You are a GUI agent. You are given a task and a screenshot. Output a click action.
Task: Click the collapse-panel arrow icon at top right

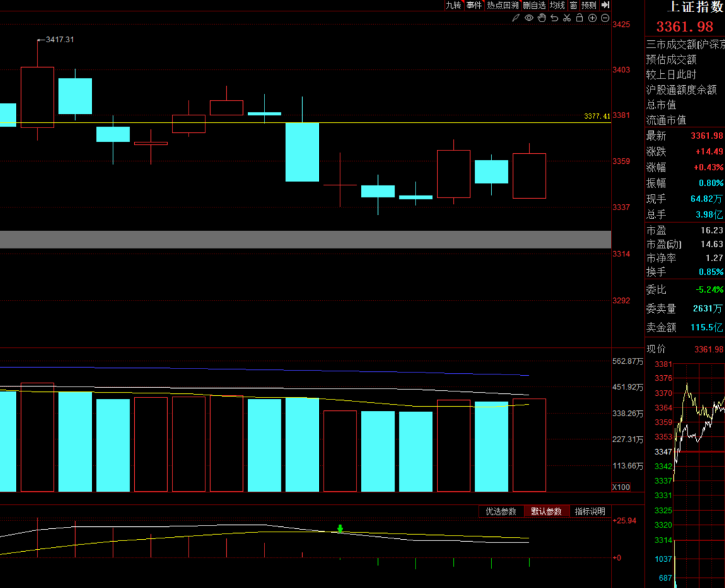(606, 5)
